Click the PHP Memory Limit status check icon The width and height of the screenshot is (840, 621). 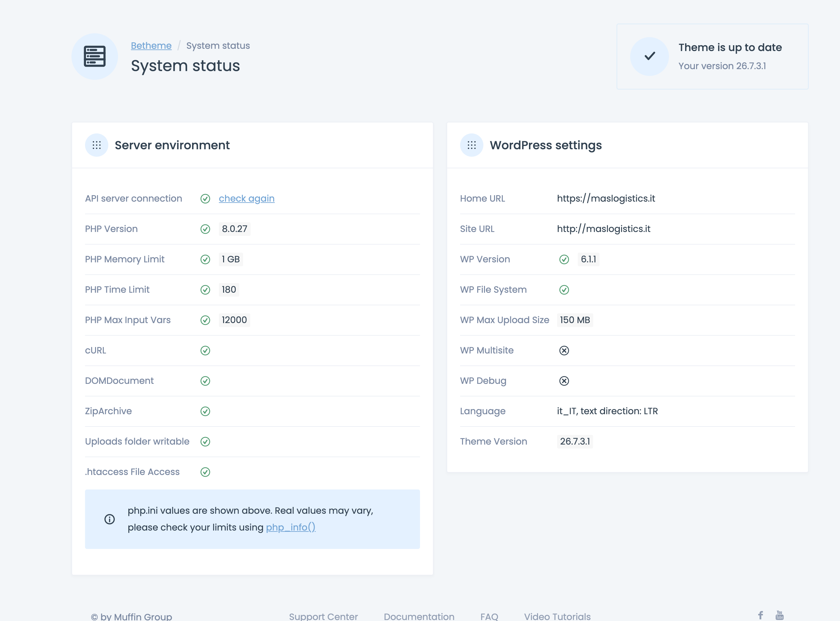tap(205, 259)
